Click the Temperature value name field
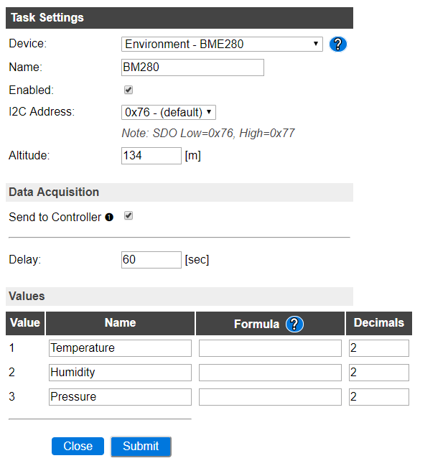448x476 pixels. [120, 348]
